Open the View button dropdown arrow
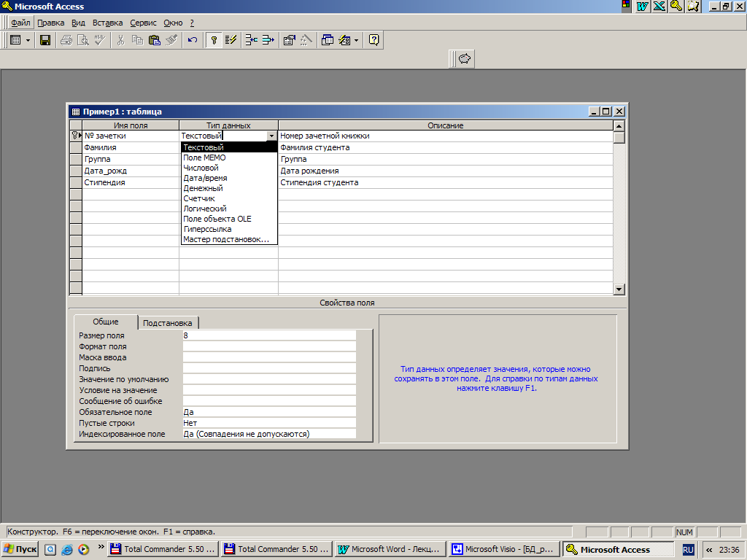The image size is (747, 560). click(28, 41)
